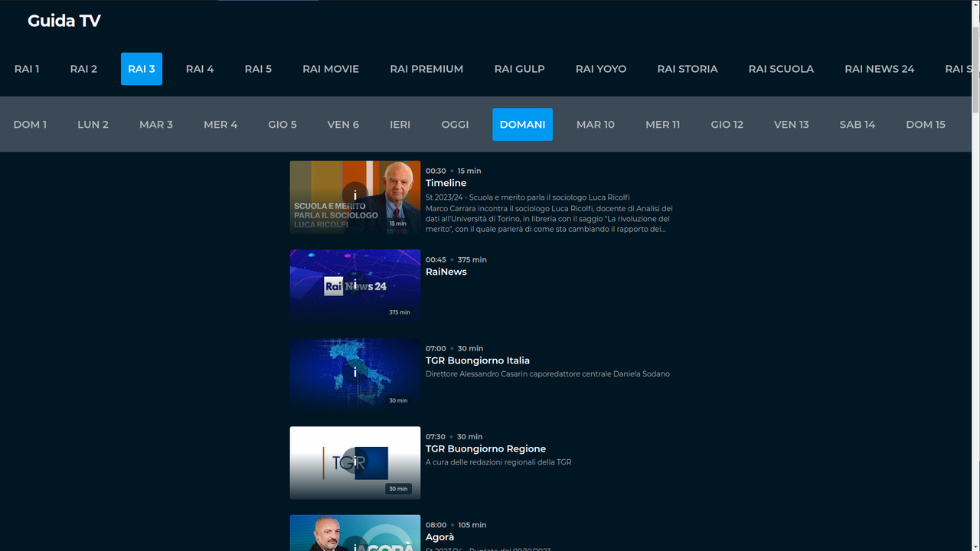The image size is (980, 551).
Task: Go to RAI SCUOLA channel
Action: [x=781, y=69]
